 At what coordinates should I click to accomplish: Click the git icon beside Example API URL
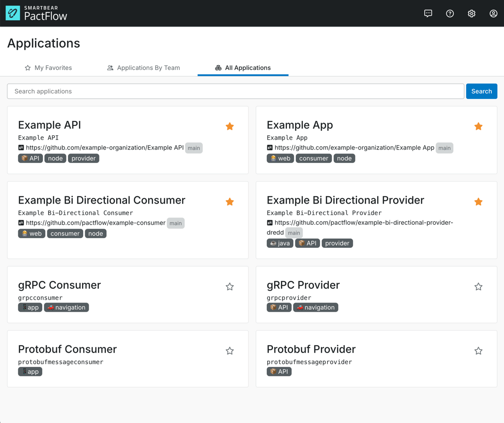[x=21, y=148]
